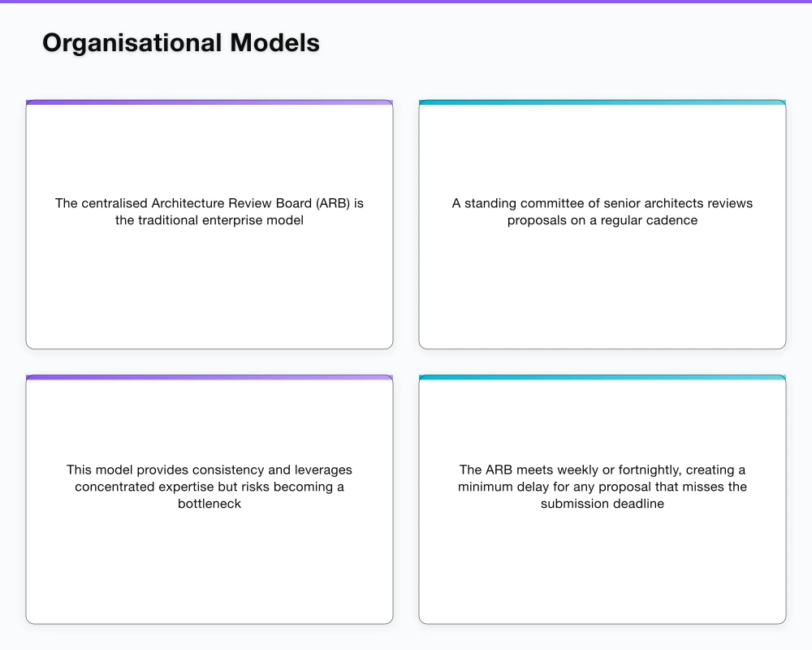Click the purple accent bar above the bottleneck card
The width and height of the screenshot is (812, 650).
(209, 378)
